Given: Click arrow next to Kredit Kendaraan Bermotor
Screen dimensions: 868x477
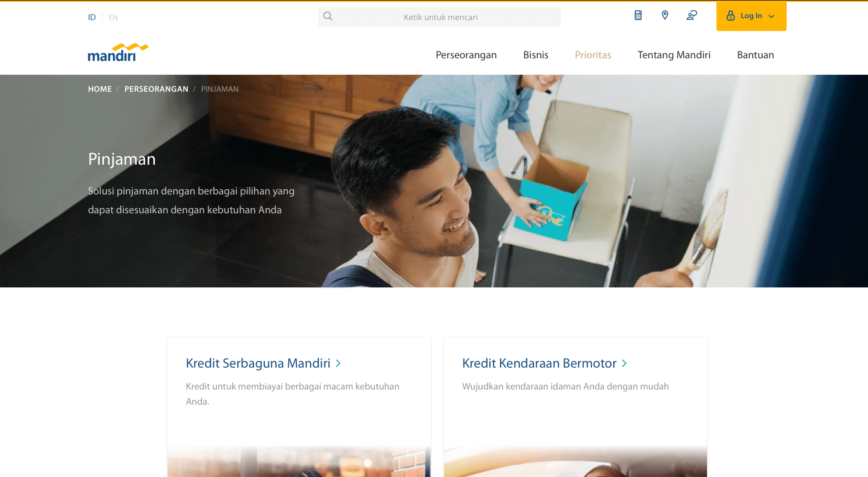Looking at the screenshot, I should [x=624, y=363].
